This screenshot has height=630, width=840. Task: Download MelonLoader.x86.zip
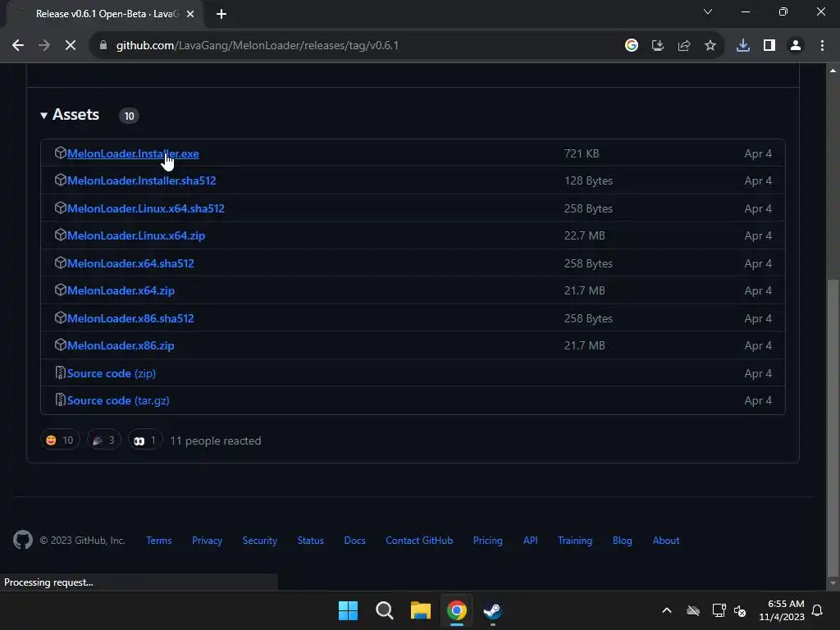(x=121, y=346)
